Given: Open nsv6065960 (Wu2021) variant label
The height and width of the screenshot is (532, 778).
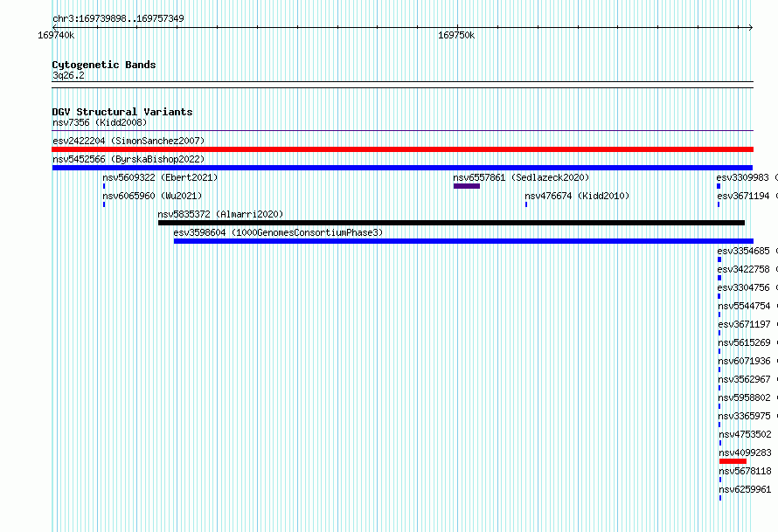Looking at the screenshot, I should coord(152,196).
